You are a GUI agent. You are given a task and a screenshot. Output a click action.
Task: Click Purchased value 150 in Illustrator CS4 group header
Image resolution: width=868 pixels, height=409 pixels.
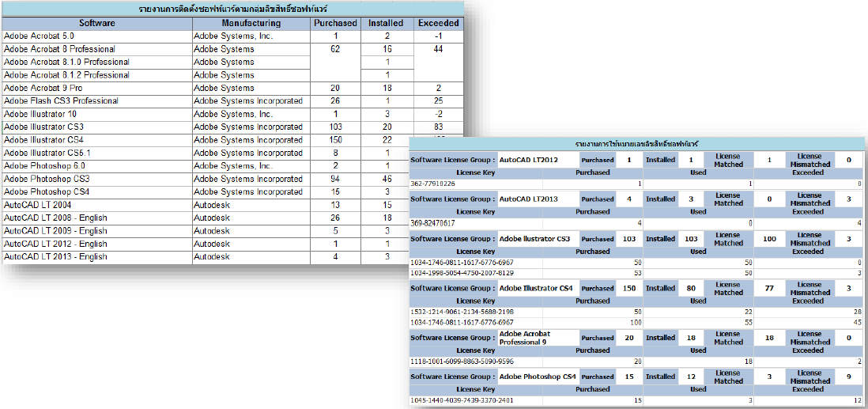[628, 288]
